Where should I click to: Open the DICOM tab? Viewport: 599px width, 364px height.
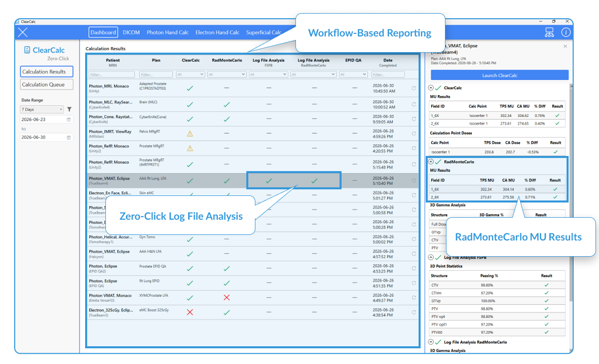tap(131, 32)
